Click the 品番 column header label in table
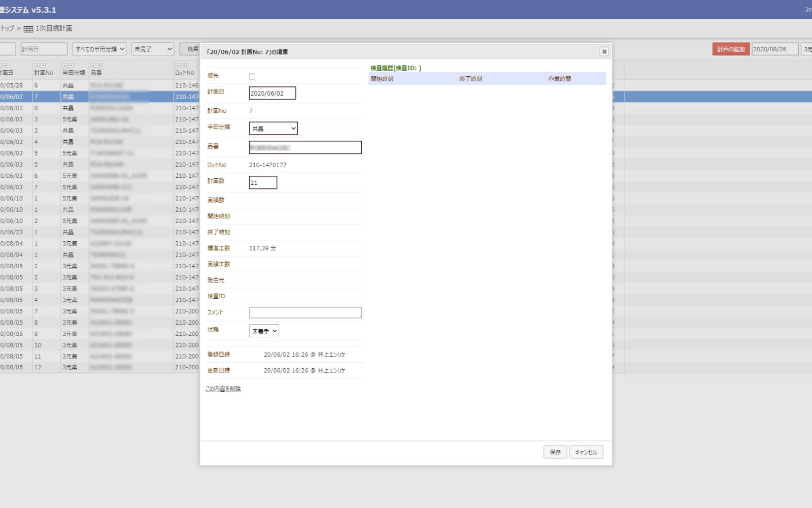812x508 pixels. tap(96, 73)
